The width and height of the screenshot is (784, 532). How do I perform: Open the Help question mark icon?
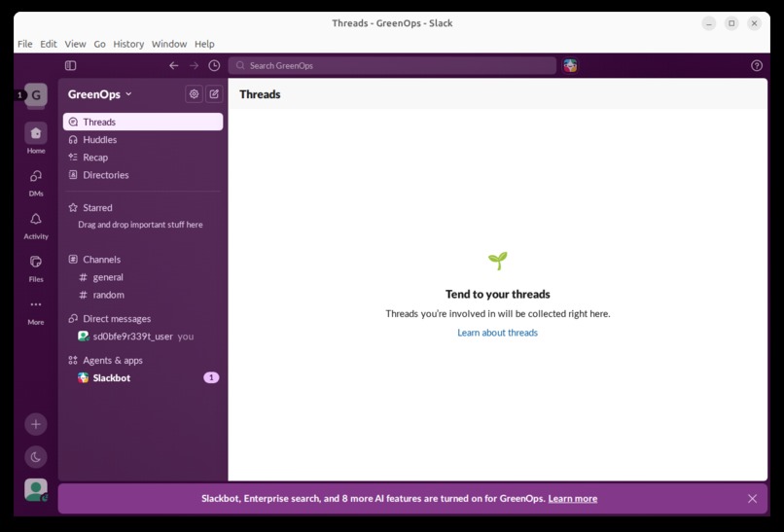pyautogui.click(x=757, y=65)
